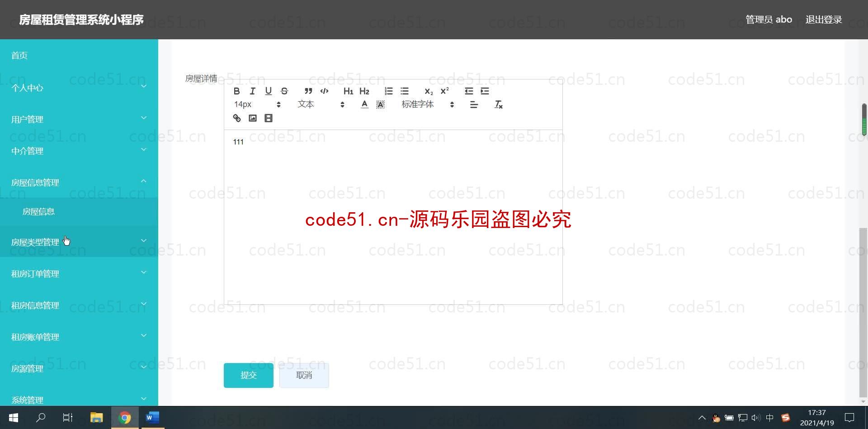The width and height of the screenshot is (868, 429).
Task: Toggle underline formatting
Action: pyautogui.click(x=268, y=91)
